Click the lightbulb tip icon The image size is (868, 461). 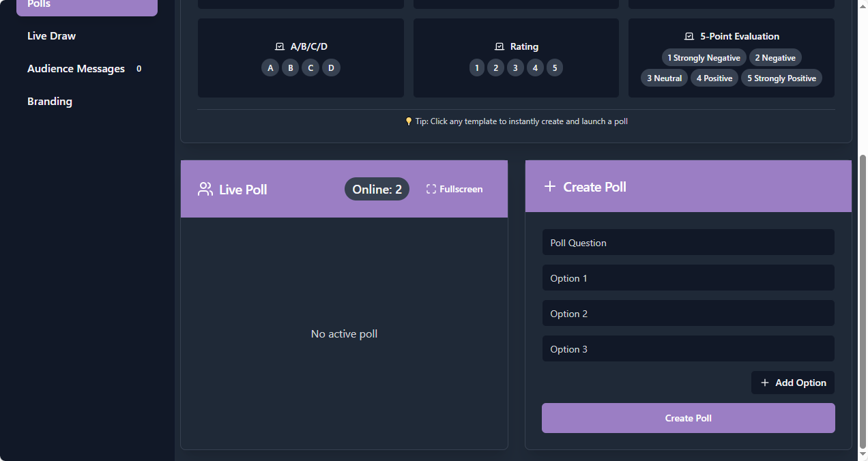(409, 122)
